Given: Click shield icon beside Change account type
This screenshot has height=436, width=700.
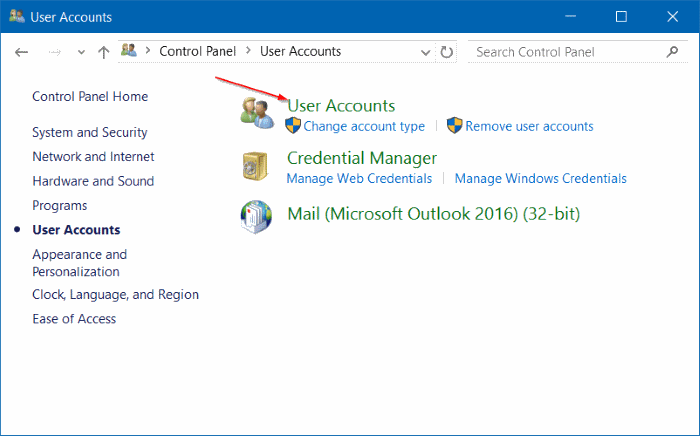Looking at the screenshot, I should coord(293,125).
